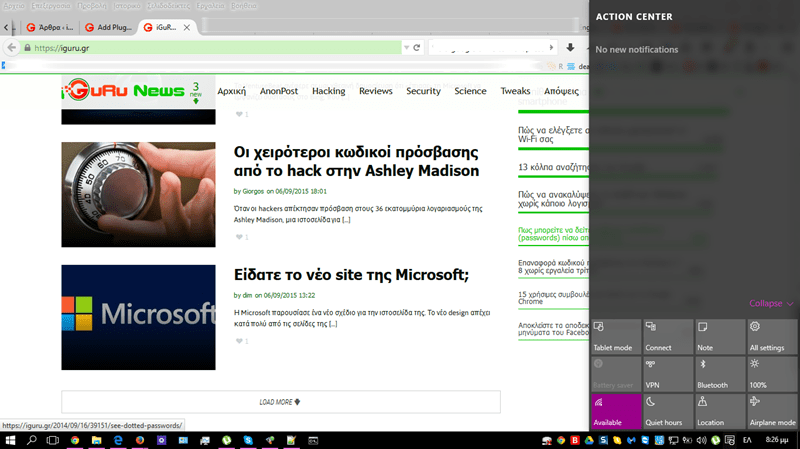Open Connect quick action tile

[x=668, y=337]
